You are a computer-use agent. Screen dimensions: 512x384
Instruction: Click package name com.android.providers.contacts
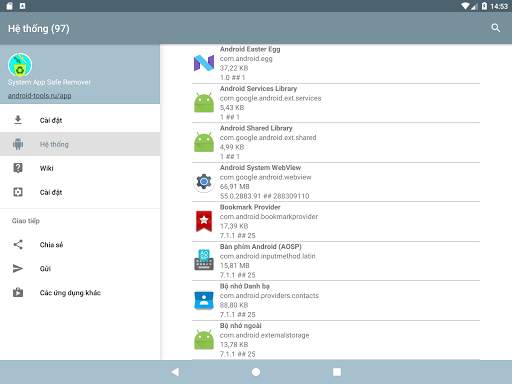tap(269, 295)
